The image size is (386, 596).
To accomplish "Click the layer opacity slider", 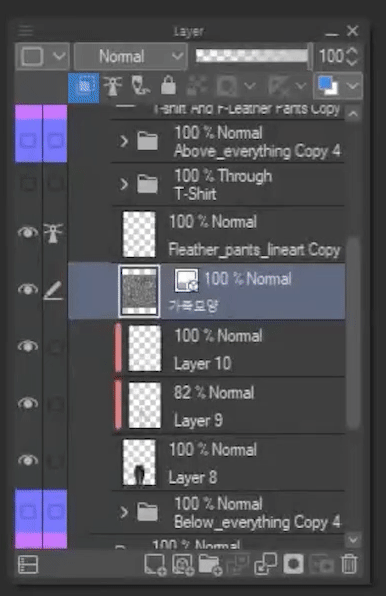I will (x=252, y=56).
